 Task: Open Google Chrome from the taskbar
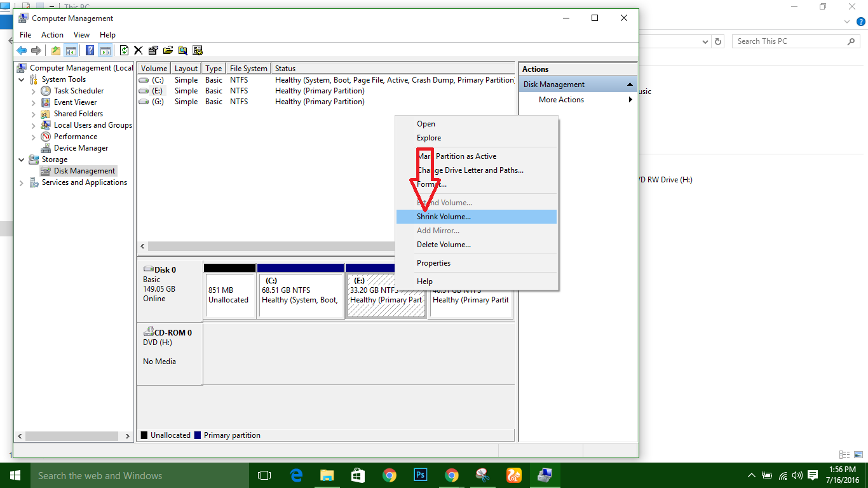(x=390, y=475)
